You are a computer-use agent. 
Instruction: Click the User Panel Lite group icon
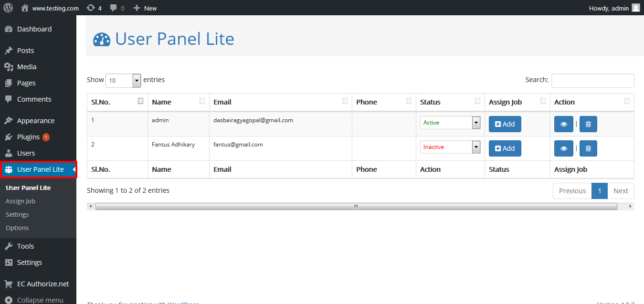[x=9, y=169]
